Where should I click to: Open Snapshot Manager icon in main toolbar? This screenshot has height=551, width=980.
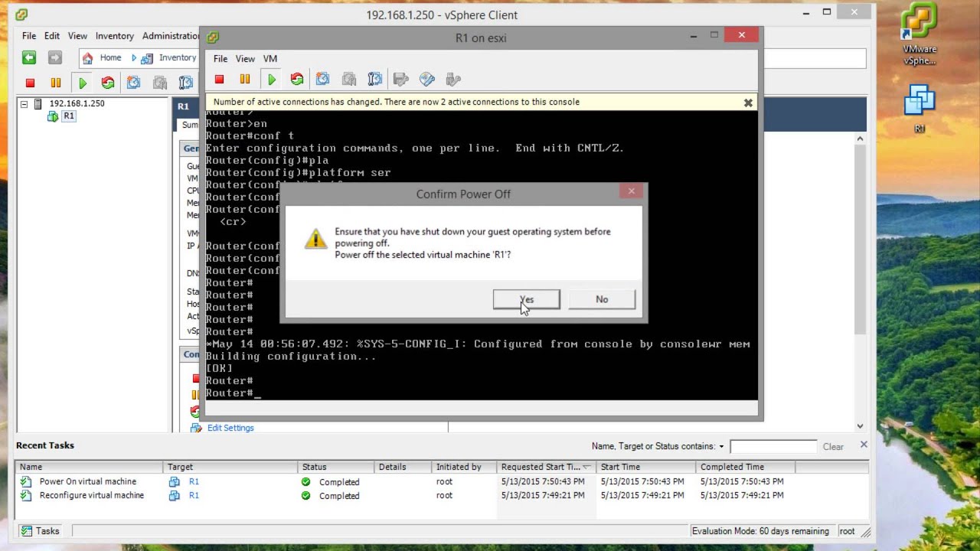[x=186, y=83]
